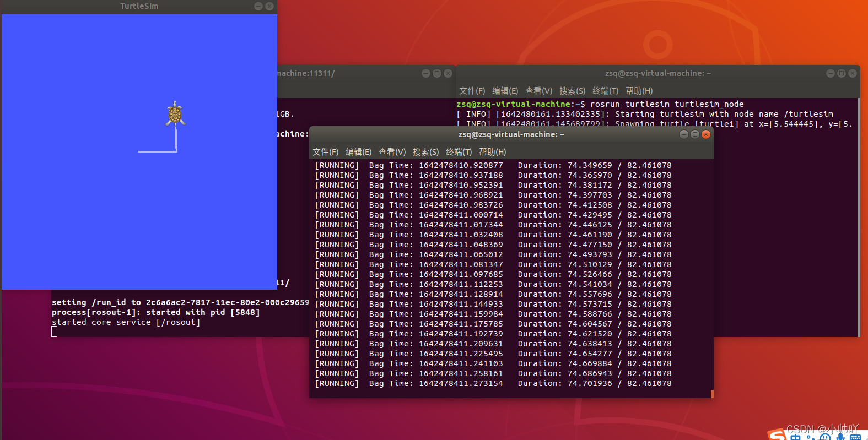
Task: Click row with Duration 74.541034
Action: pos(493,284)
